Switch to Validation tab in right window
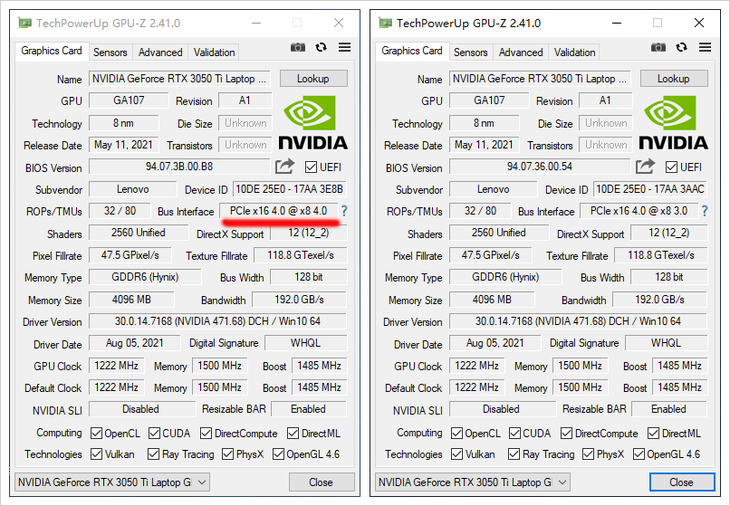This screenshot has height=506, width=730. pos(575,52)
